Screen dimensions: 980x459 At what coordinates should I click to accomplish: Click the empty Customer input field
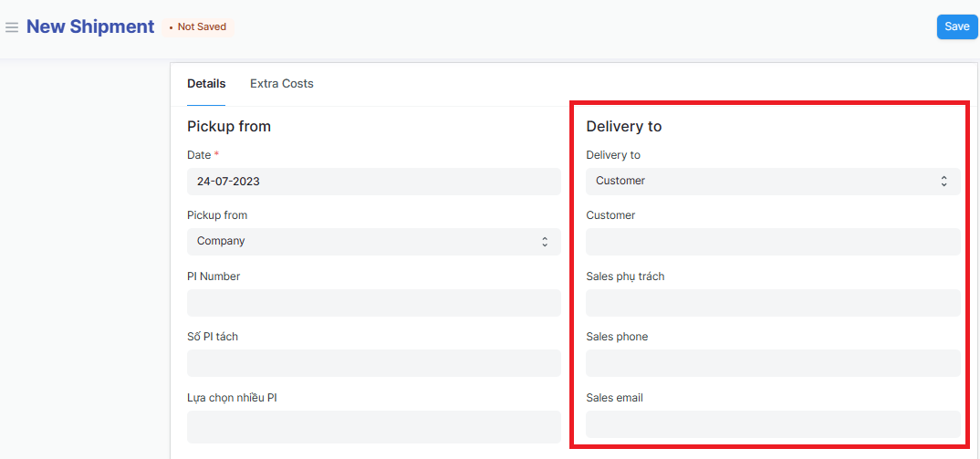pos(772,242)
